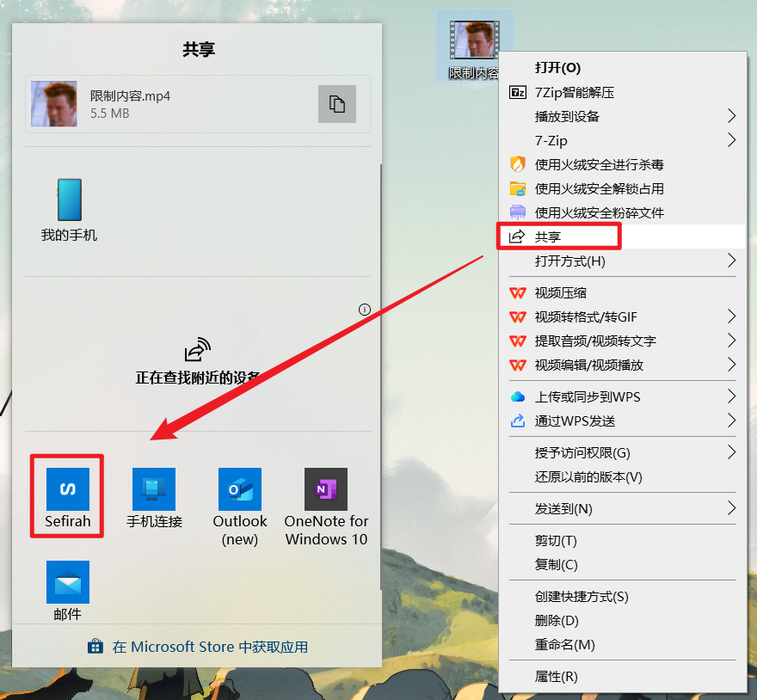Select the 限制内容 video file on desktop
Viewport: 757px width, 700px height.
475,46
